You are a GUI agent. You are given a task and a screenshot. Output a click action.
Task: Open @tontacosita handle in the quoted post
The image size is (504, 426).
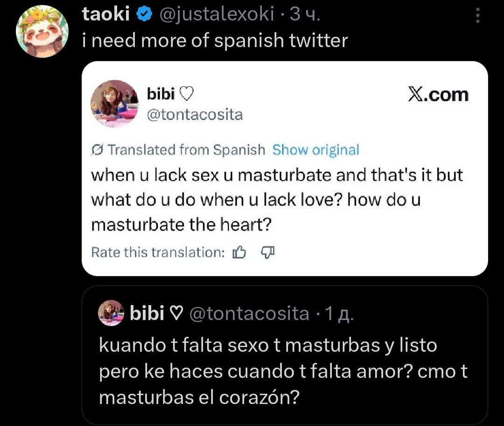(248, 314)
